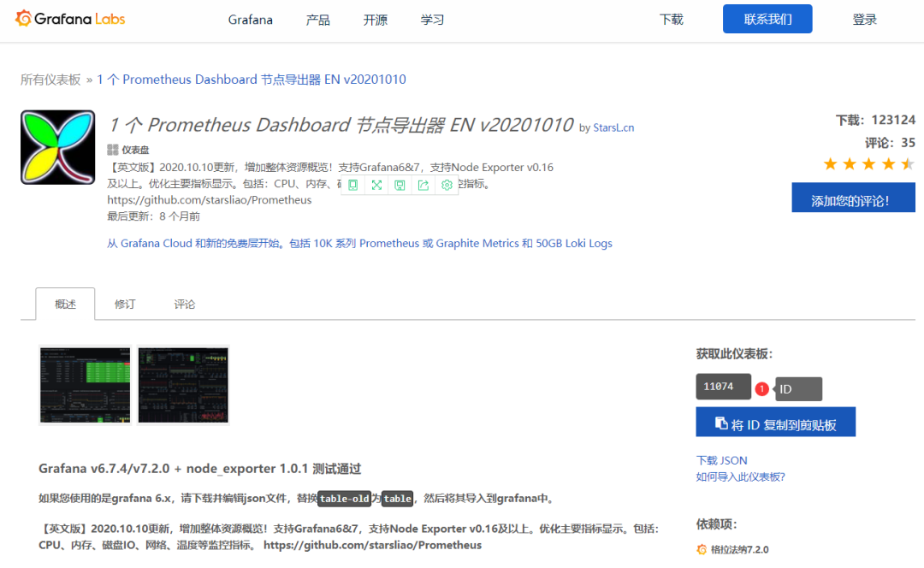The width and height of the screenshot is (924, 568).
Task: Switch to the 评论 tab
Action: pyautogui.click(x=185, y=304)
